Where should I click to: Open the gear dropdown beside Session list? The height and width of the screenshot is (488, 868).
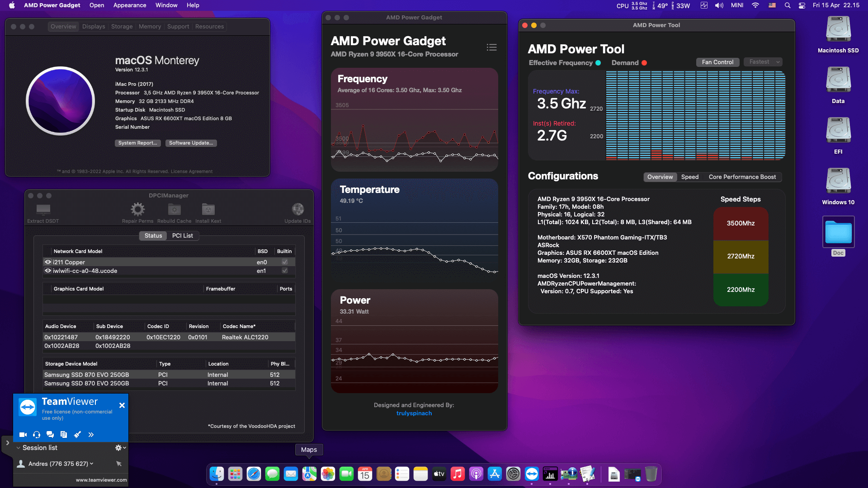120,447
